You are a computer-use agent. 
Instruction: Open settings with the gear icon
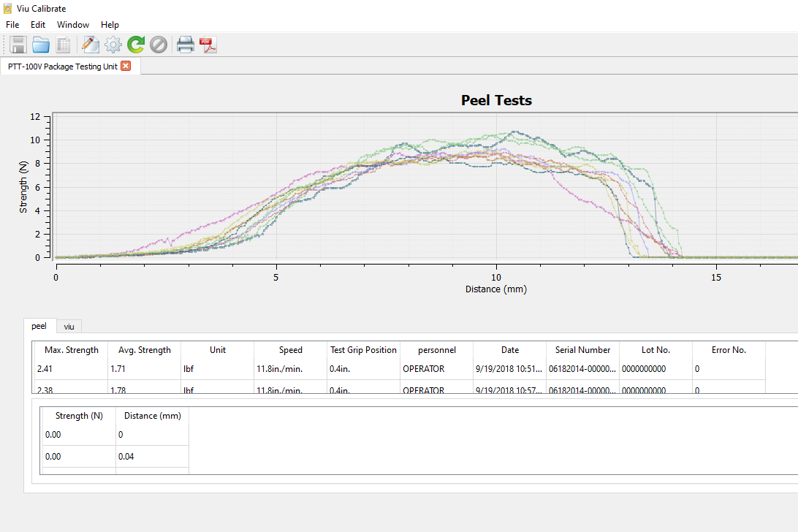tap(113, 45)
